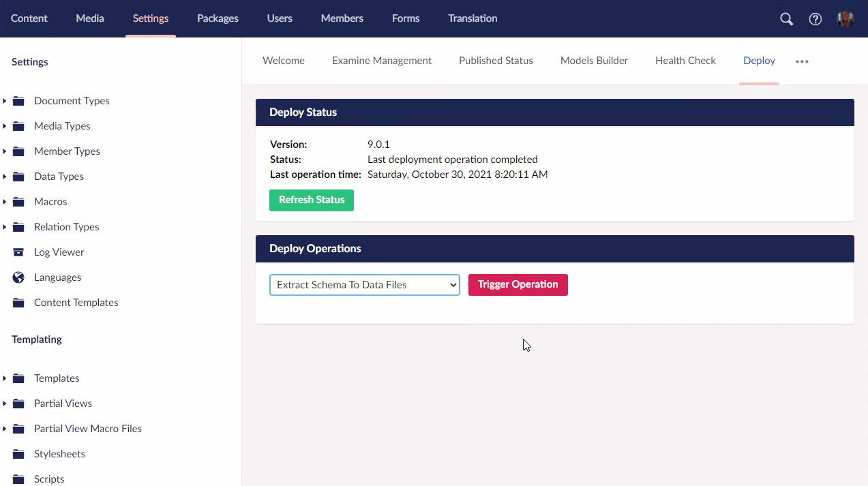Open Member Types in the tree
Viewport: 868px width, 486px height.
click(x=67, y=151)
